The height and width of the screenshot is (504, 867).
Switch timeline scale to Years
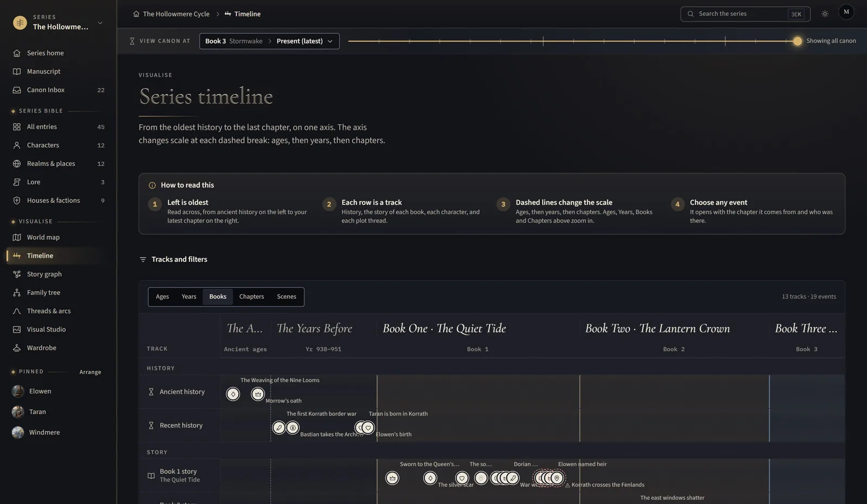(x=189, y=296)
